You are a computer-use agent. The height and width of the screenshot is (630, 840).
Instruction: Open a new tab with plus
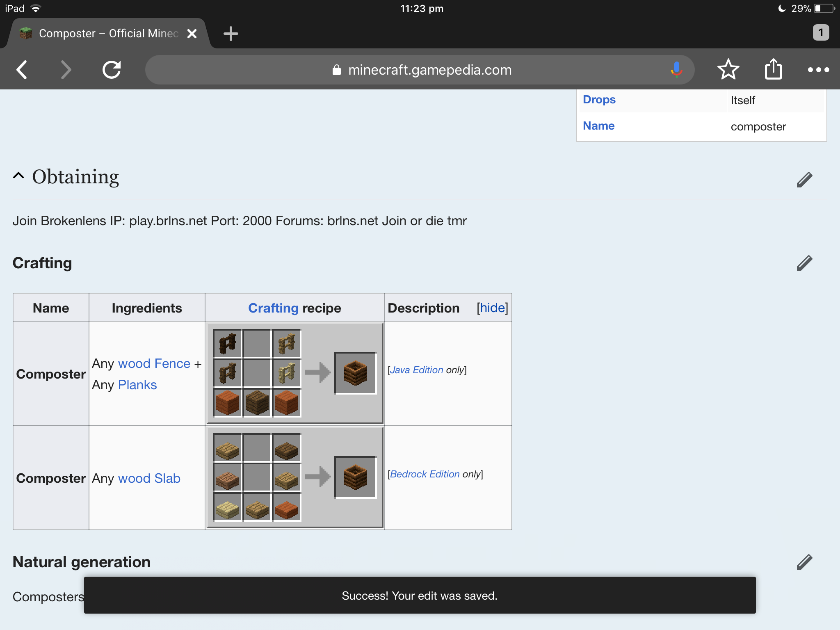coord(231,34)
